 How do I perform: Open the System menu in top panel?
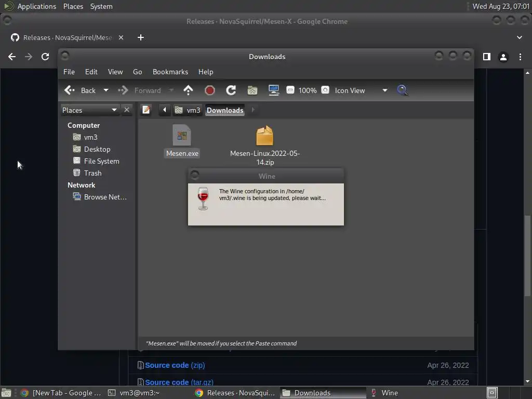[101, 6]
